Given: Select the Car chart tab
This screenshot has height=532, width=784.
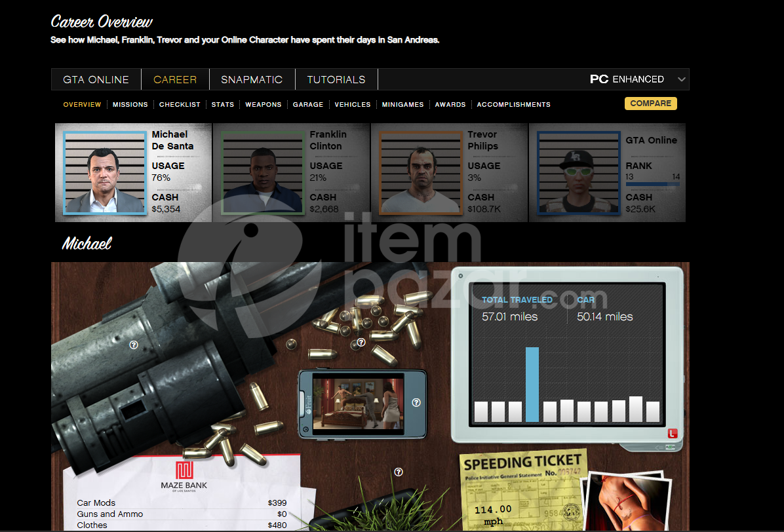Looking at the screenshot, I should [585, 299].
